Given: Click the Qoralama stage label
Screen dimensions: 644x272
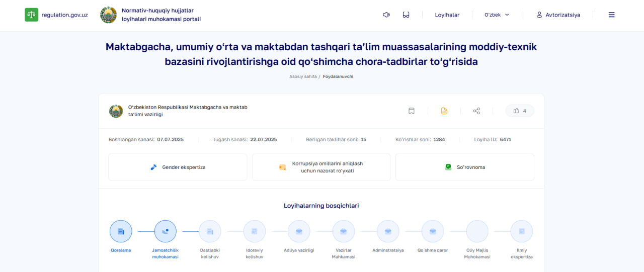Looking at the screenshot, I should 121,250.
